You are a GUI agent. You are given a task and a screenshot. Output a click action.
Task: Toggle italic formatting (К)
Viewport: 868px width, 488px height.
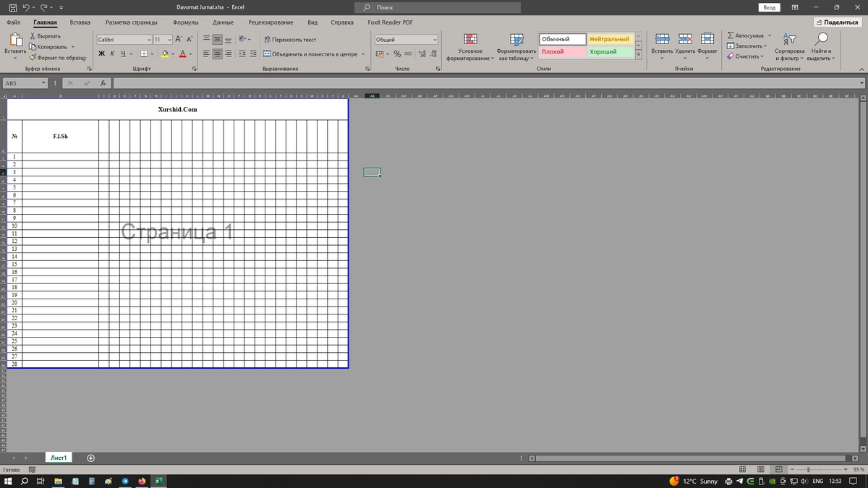point(112,53)
